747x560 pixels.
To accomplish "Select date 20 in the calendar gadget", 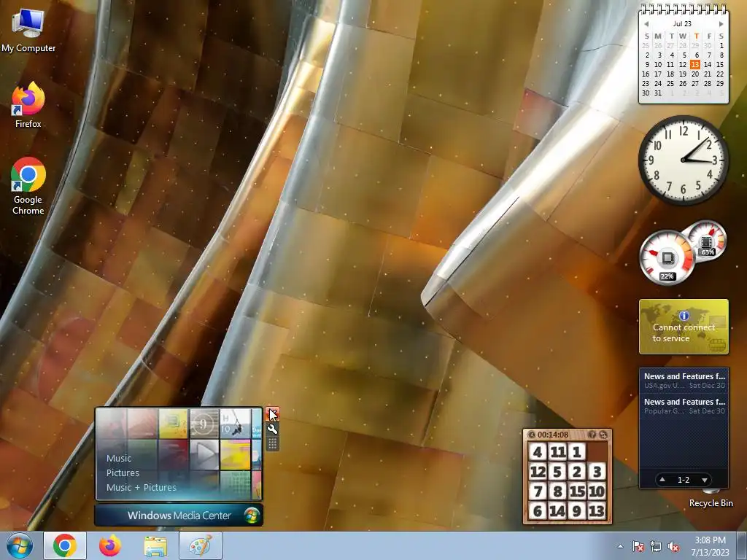I will tap(695, 74).
